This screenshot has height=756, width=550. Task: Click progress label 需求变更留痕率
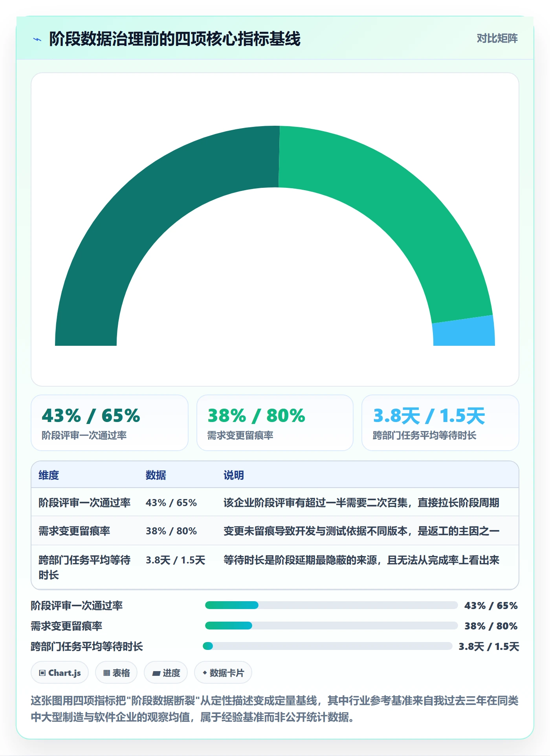click(66, 626)
